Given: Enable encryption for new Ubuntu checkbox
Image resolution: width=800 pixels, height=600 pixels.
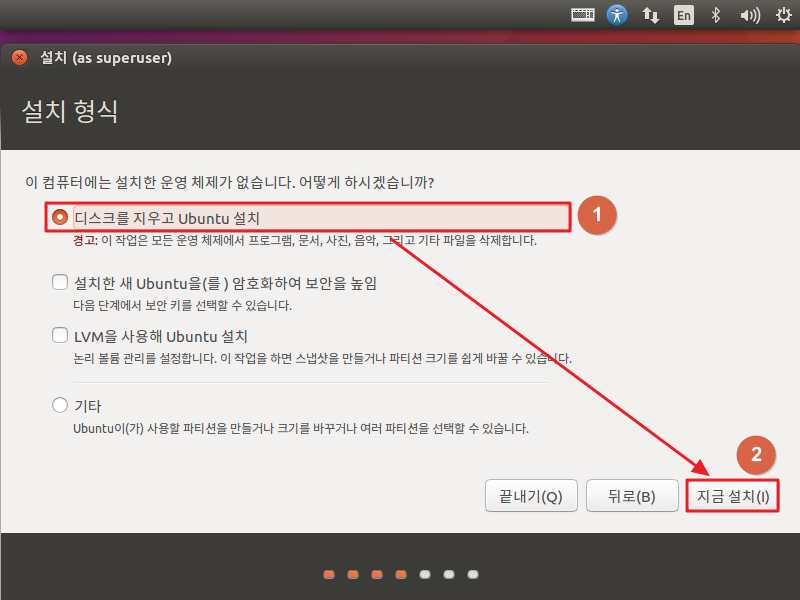Looking at the screenshot, I should [x=60, y=282].
